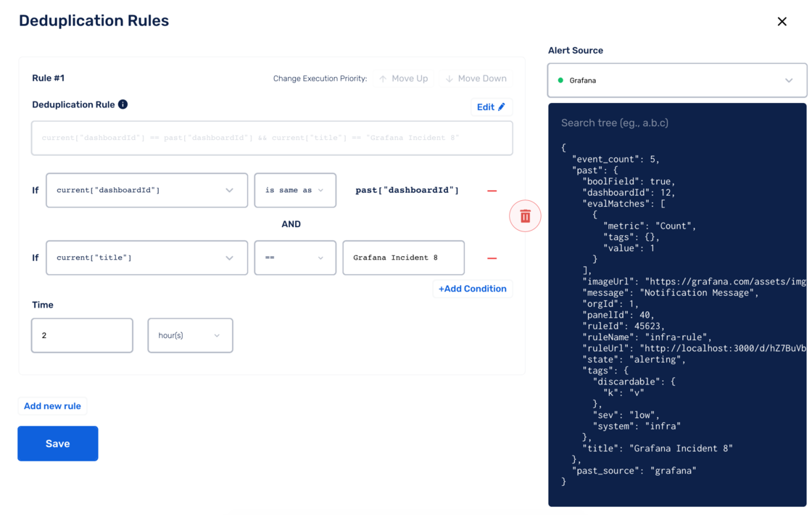Click the "orgId": 1 line
The image size is (812, 515).
[x=610, y=304]
